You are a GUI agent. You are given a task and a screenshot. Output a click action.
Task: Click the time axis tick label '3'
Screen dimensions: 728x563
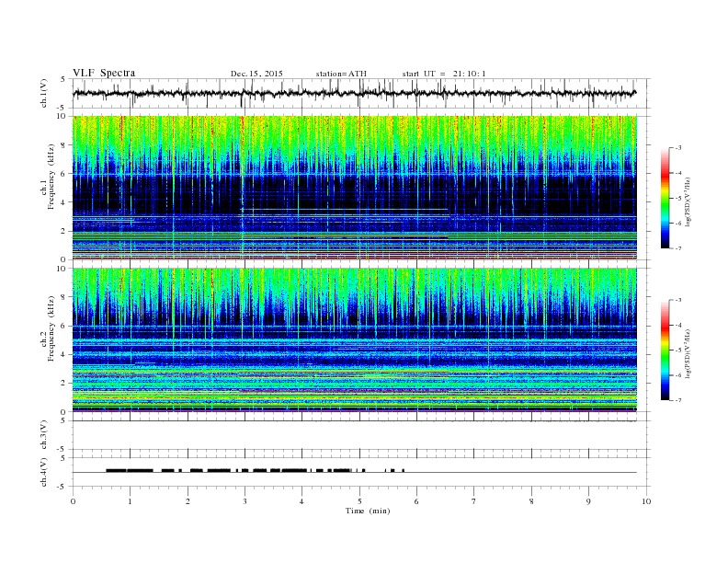point(245,501)
